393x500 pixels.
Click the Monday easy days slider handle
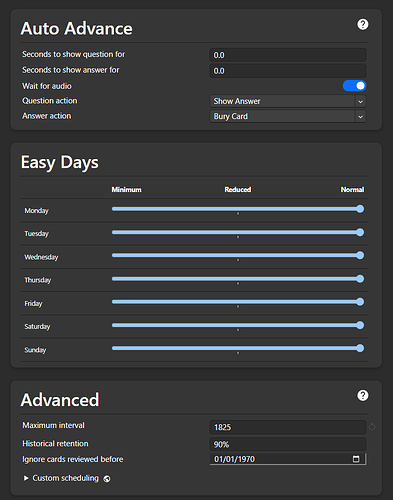[360, 209]
